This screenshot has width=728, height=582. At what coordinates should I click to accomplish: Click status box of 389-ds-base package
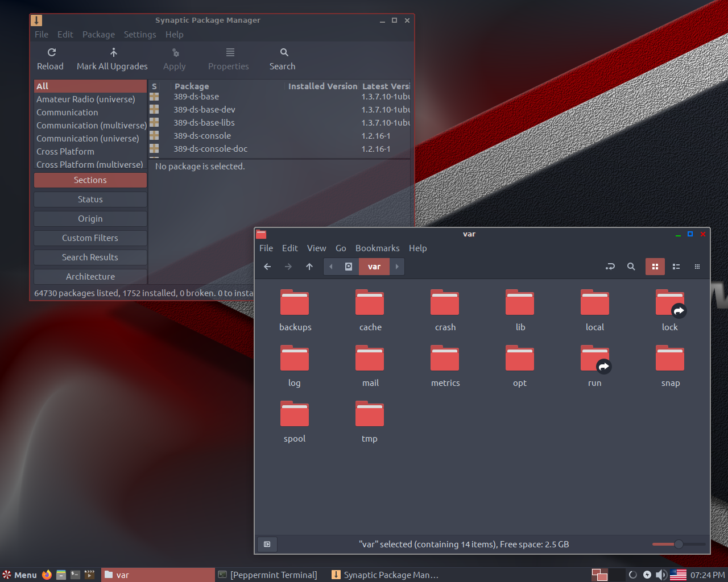coord(154,97)
